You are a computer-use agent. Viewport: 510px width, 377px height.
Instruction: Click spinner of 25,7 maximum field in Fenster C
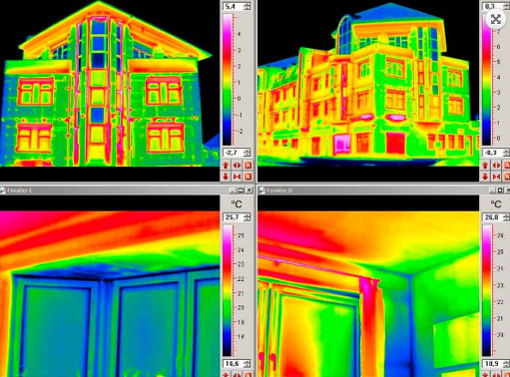tap(247, 217)
